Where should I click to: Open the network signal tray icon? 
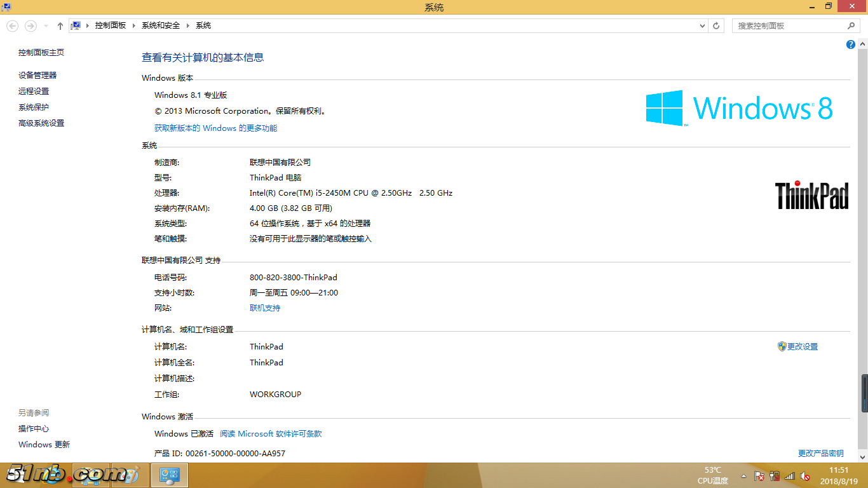click(x=790, y=476)
